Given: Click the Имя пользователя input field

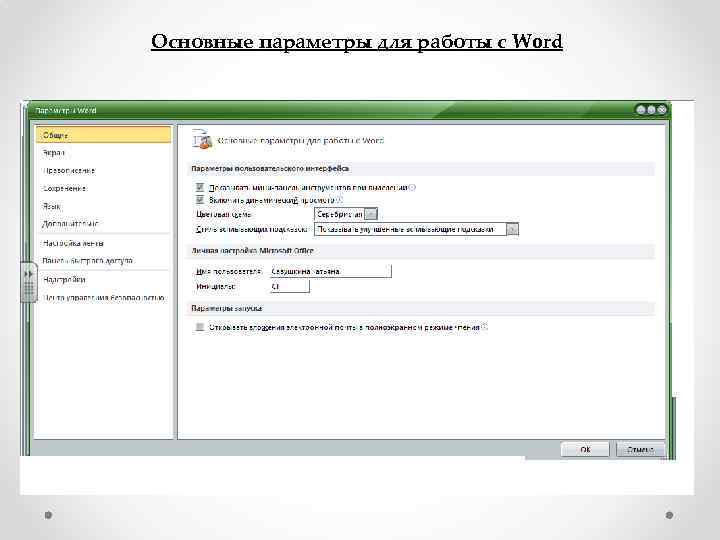Looking at the screenshot, I should (331, 271).
